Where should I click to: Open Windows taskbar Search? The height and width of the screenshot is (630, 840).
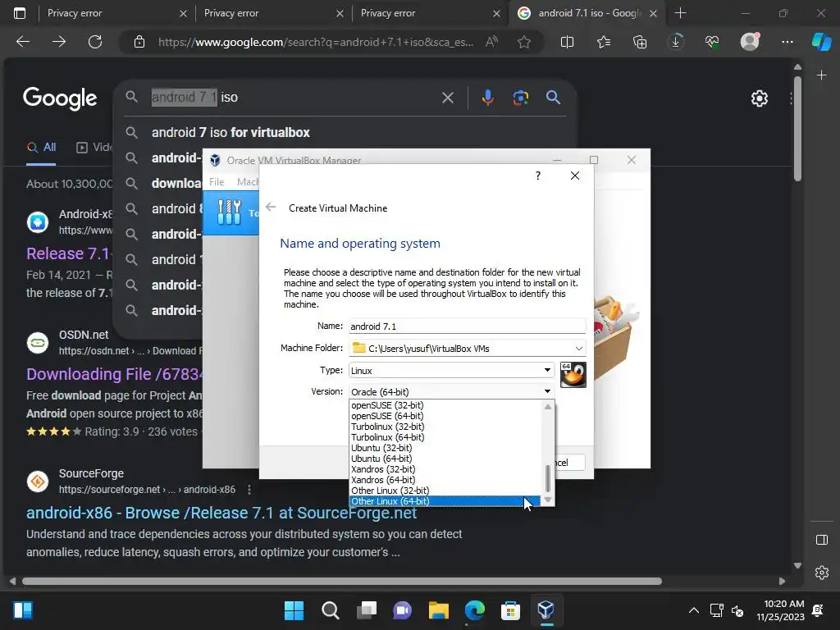pos(331,610)
